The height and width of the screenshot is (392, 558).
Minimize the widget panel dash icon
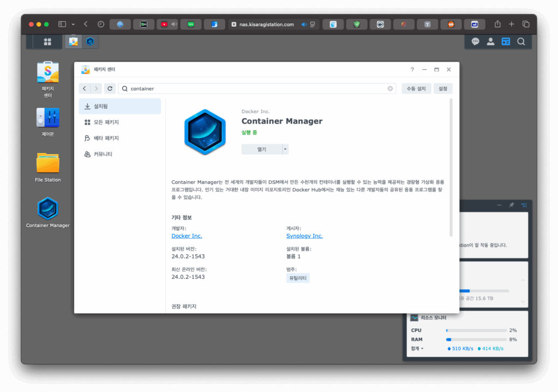(x=499, y=205)
